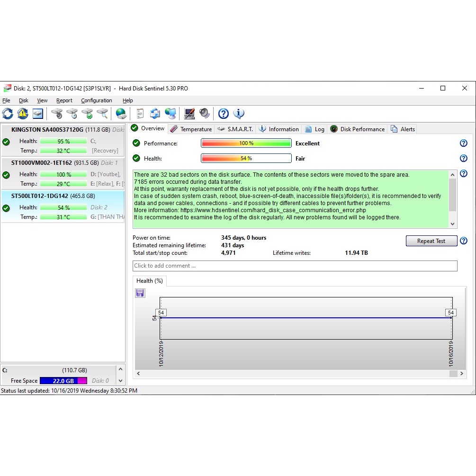Image resolution: width=476 pixels, height=476 pixels.
Task: Click the Health 54% progress bar
Action: (246, 158)
